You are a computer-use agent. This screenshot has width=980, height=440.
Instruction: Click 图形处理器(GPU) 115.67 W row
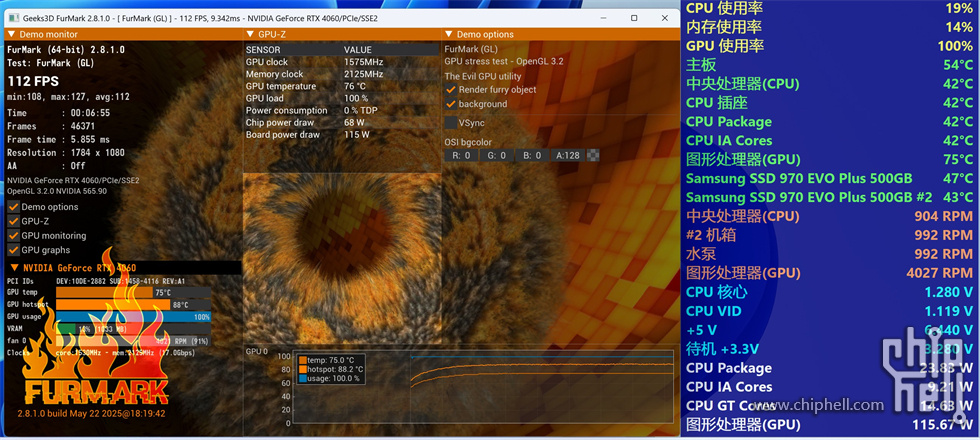coord(829,425)
